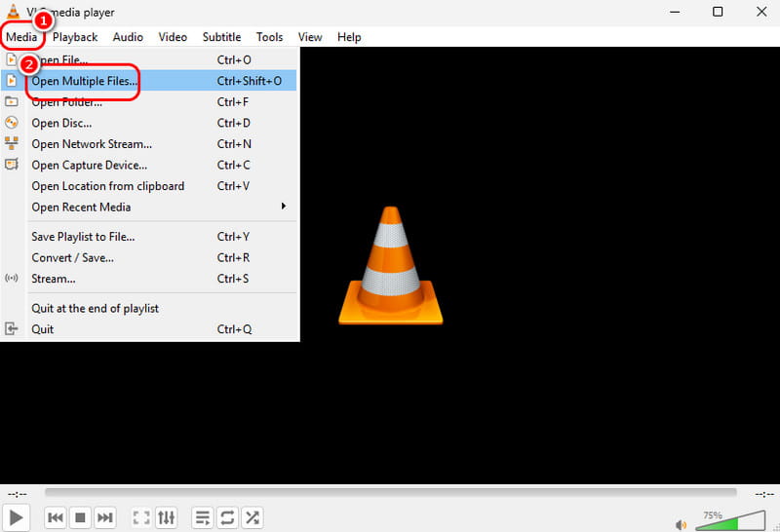
Task: Click the Open Network Stream icon
Action: point(11,143)
